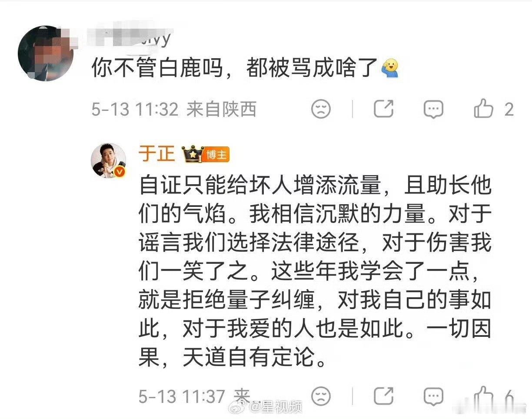Open 于正's profile picture
532x419 pixels.
pos(109,160)
